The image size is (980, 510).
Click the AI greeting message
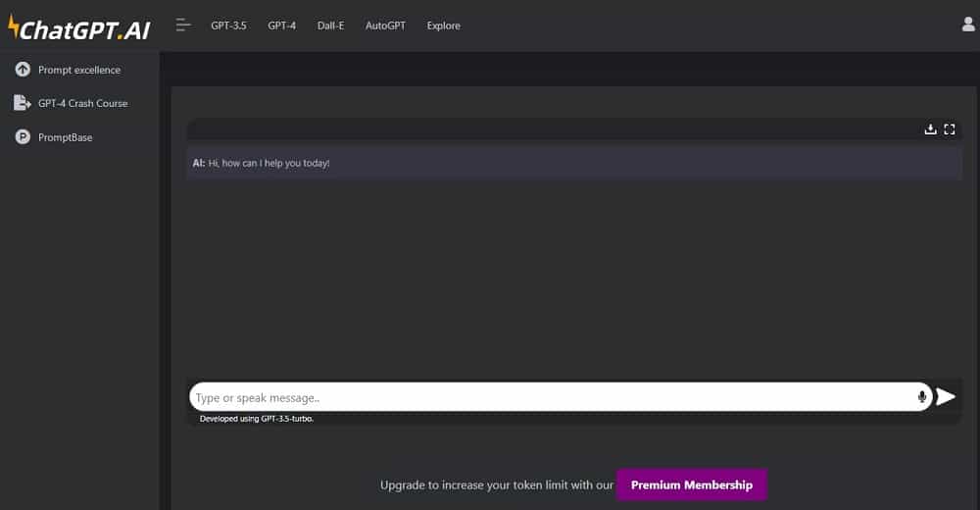pos(573,164)
